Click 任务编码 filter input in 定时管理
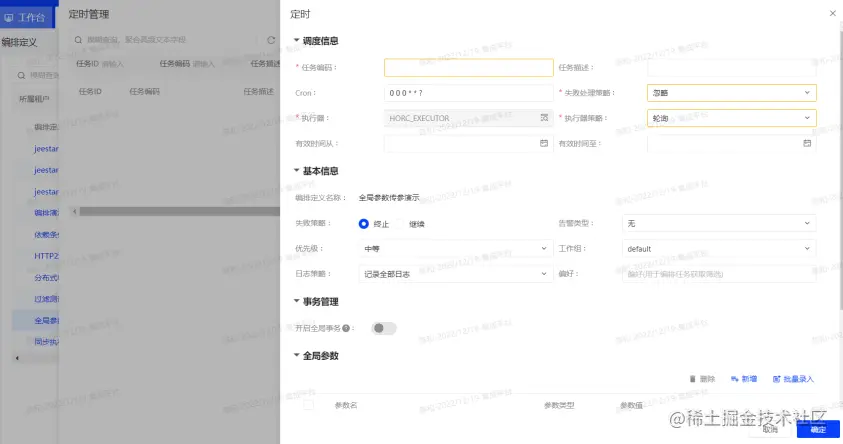 [204, 64]
